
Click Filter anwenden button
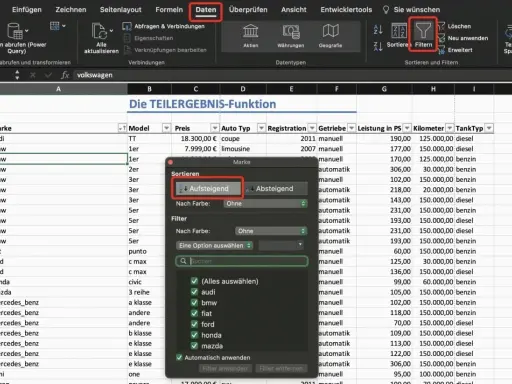[x=225, y=368]
